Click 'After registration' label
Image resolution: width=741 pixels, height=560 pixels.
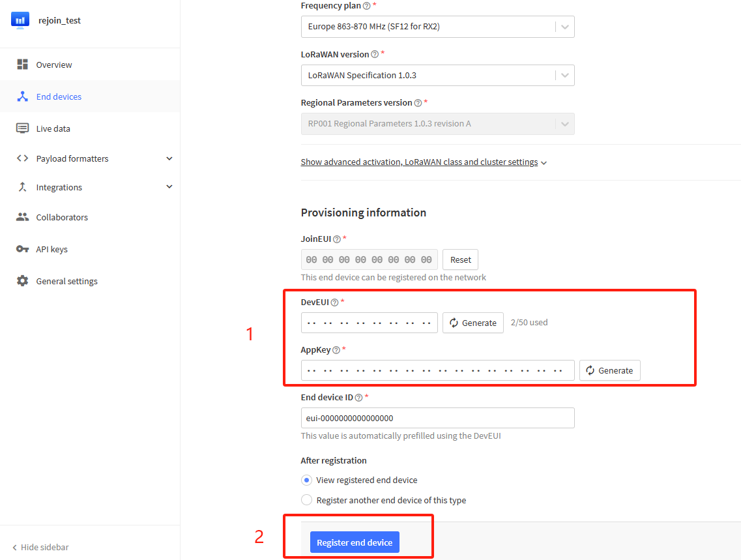(334, 460)
